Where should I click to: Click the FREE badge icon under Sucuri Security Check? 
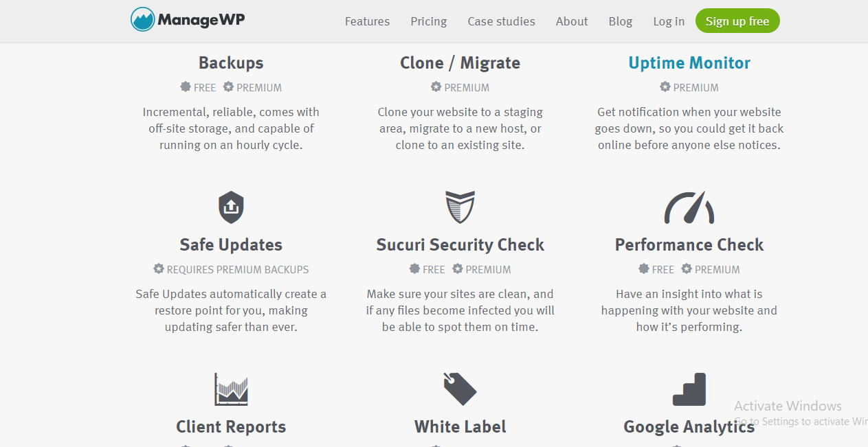[414, 269]
